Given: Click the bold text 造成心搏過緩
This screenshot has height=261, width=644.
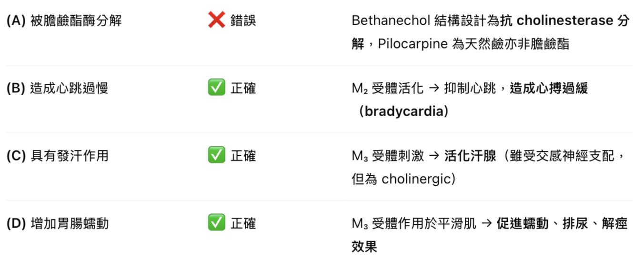Looking at the screenshot, I should tap(549, 89).
